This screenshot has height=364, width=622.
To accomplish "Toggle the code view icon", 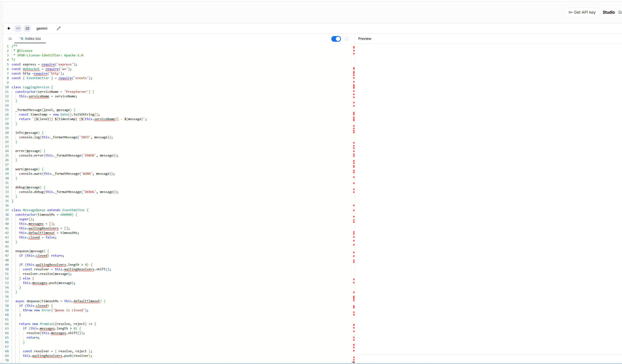I will [18, 28].
